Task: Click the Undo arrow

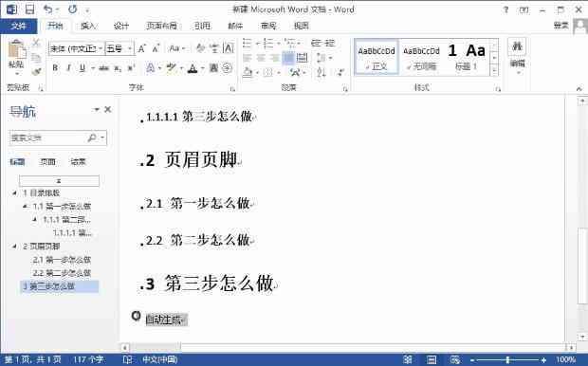Action: coord(48,9)
